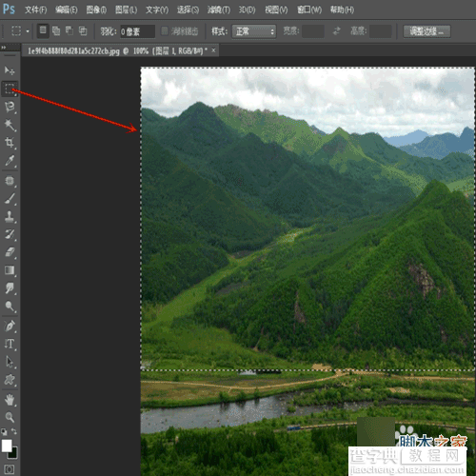This screenshot has width=476, height=476.
Task: Swap foreground and background colors
Action: tap(14, 431)
